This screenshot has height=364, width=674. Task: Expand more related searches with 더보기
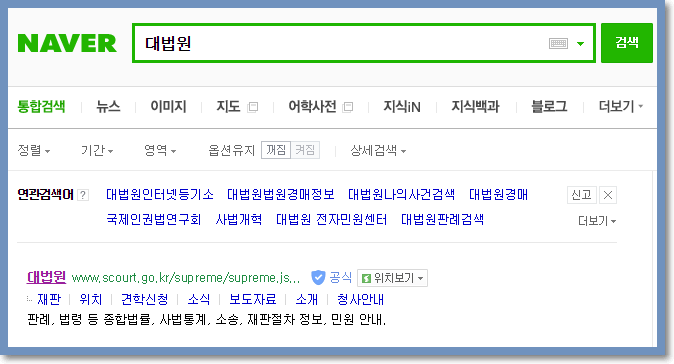point(597,221)
